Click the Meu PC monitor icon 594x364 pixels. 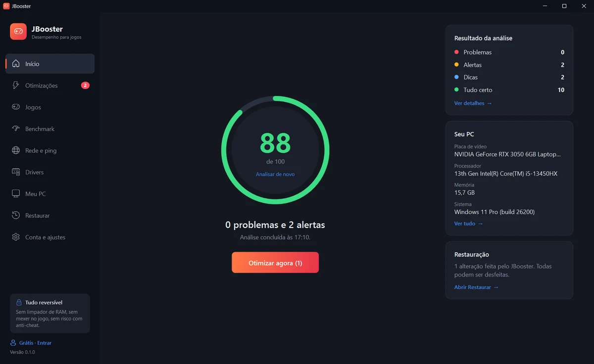click(x=16, y=194)
